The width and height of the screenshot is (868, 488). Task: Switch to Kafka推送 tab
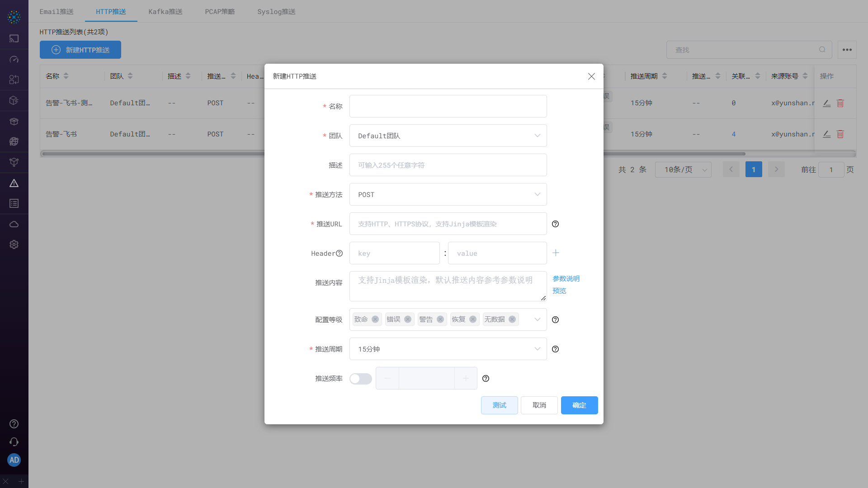[x=165, y=12]
